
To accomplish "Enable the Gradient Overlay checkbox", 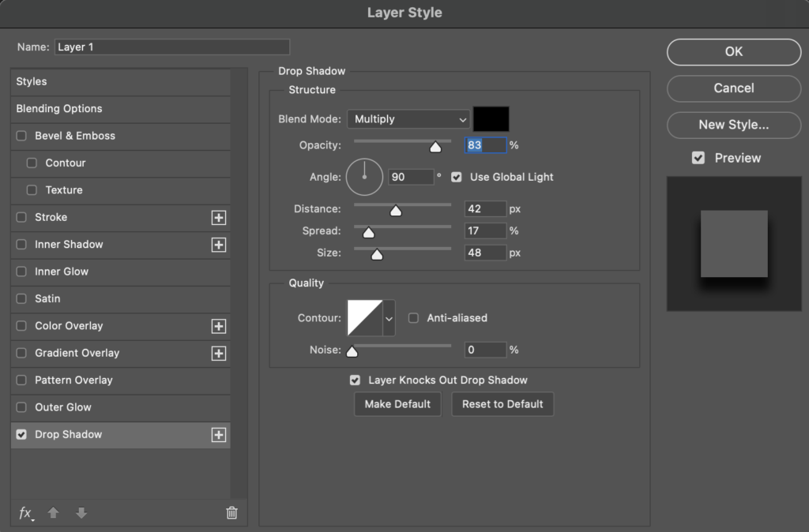I will tap(21, 353).
